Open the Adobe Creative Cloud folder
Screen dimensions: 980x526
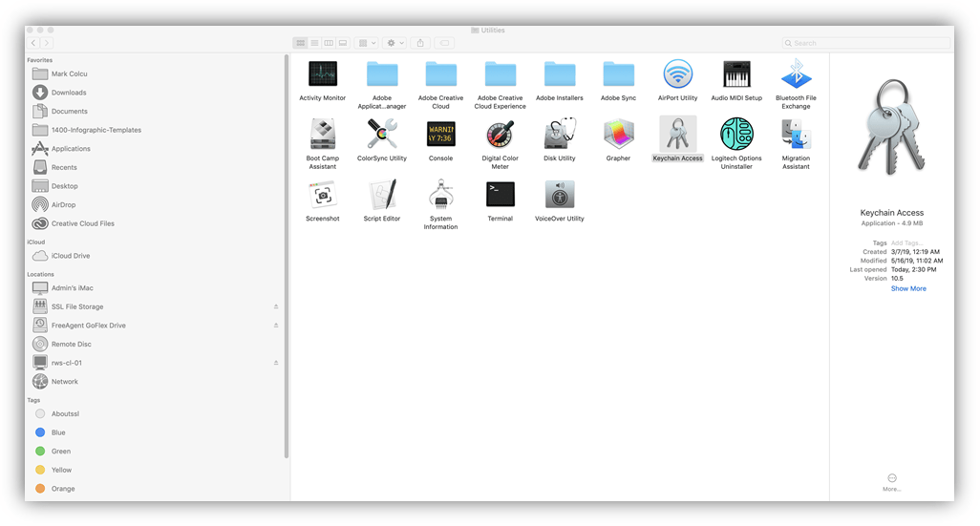tap(440, 74)
